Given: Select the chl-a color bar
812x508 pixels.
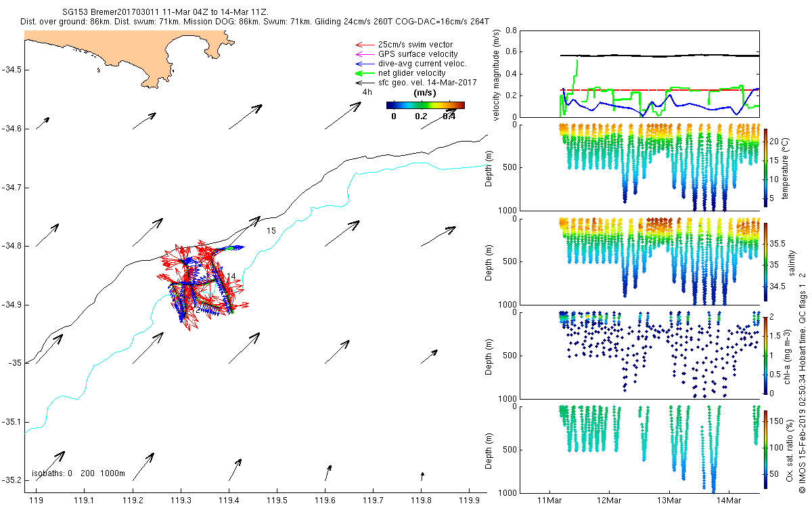Looking at the screenshot, I should coord(766,354).
